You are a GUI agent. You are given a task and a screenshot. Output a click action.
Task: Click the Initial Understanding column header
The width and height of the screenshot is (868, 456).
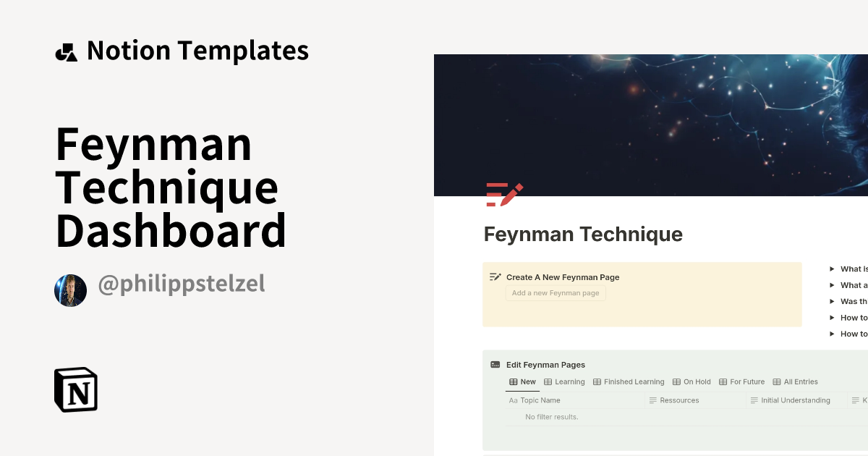(x=794, y=400)
